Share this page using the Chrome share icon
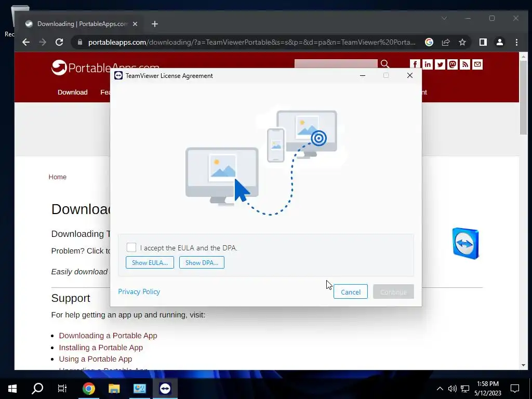 (x=445, y=42)
